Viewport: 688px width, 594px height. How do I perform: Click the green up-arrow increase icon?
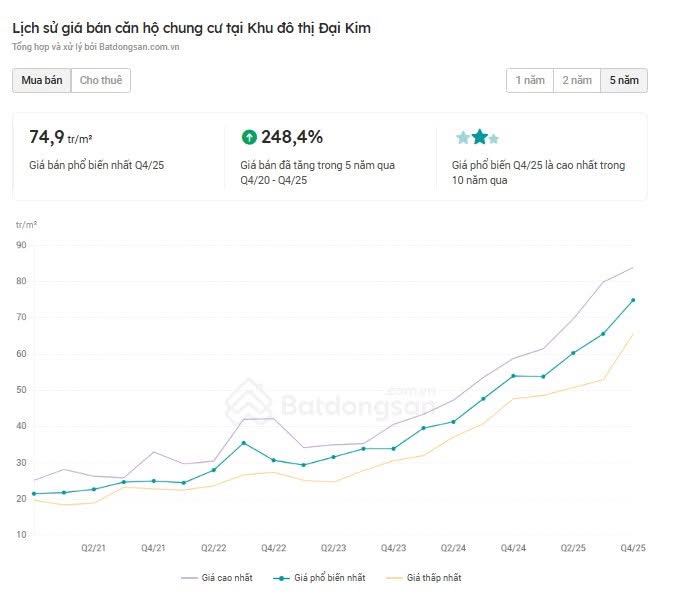pyautogui.click(x=249, y=137)
